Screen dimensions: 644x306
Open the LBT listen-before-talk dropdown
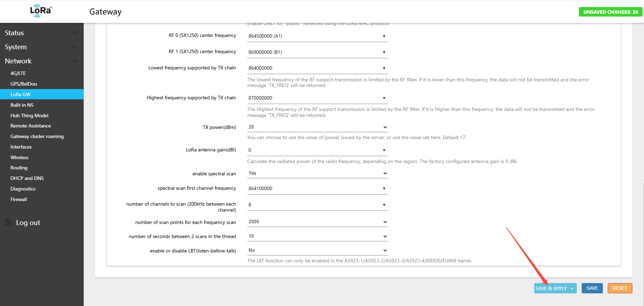317,250
